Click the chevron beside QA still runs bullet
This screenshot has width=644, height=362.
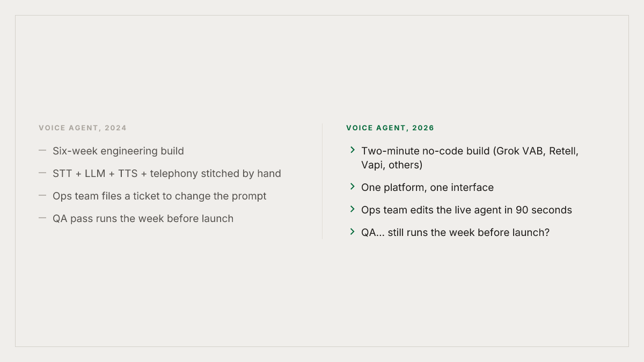[x=353, y=232]
